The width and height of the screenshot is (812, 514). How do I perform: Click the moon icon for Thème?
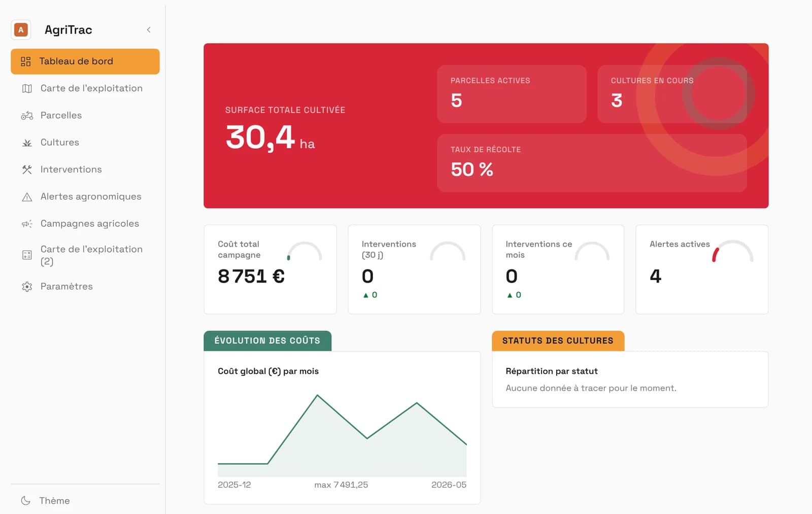pyautogui.click(x=26, y=501)
